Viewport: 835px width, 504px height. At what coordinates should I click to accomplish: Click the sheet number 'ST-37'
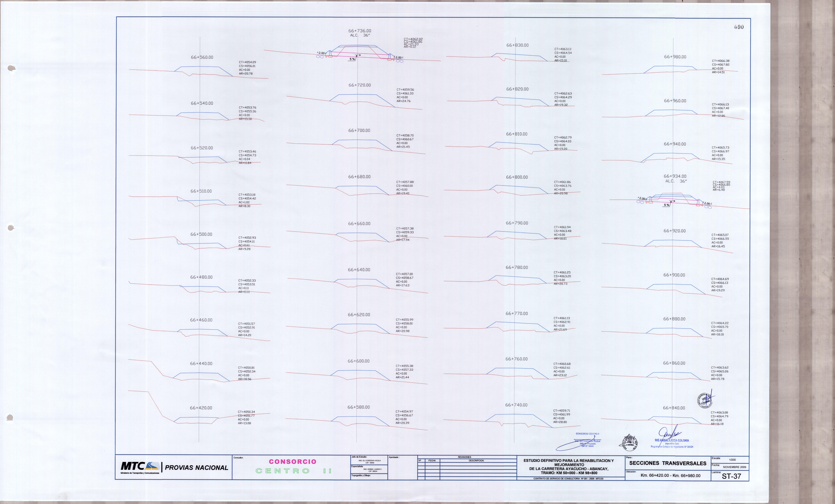coord(731,476)
